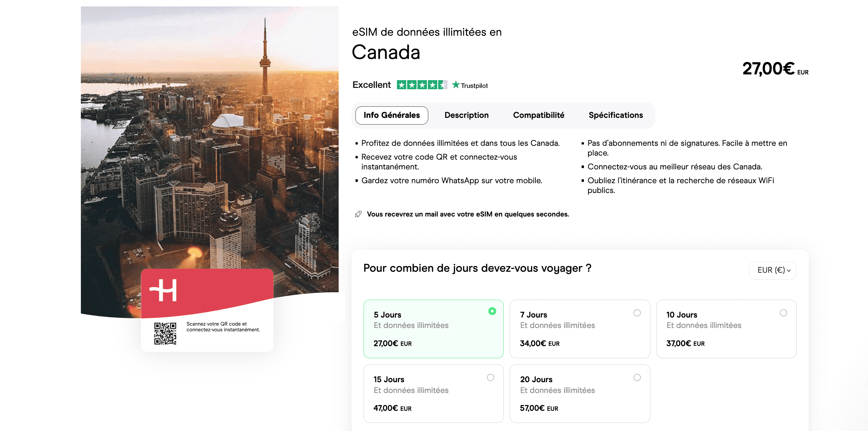
Task: Open the Description tab
Action: click(466, 115)
